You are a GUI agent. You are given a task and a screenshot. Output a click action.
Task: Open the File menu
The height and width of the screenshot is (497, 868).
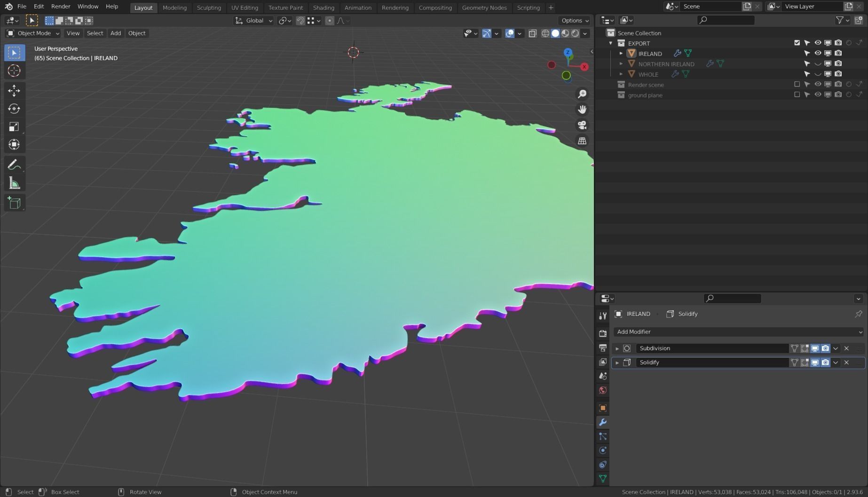click(x=22, y=7)
